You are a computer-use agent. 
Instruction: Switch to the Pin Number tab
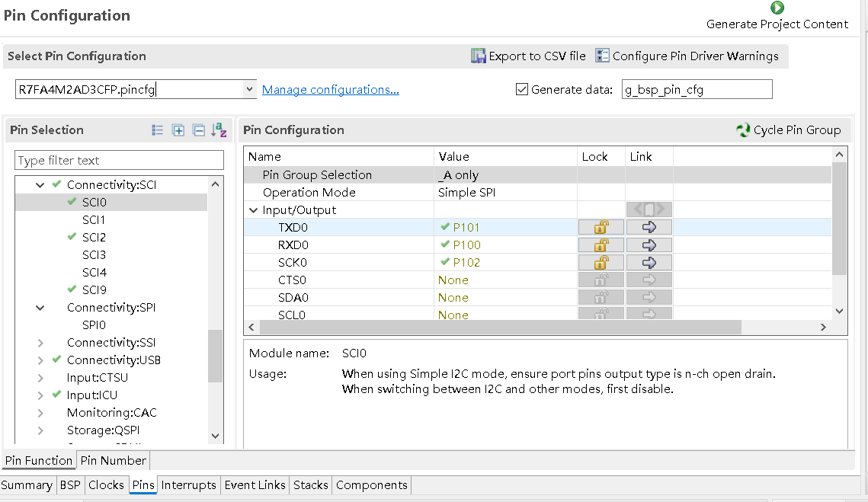(x=113, y=461)
